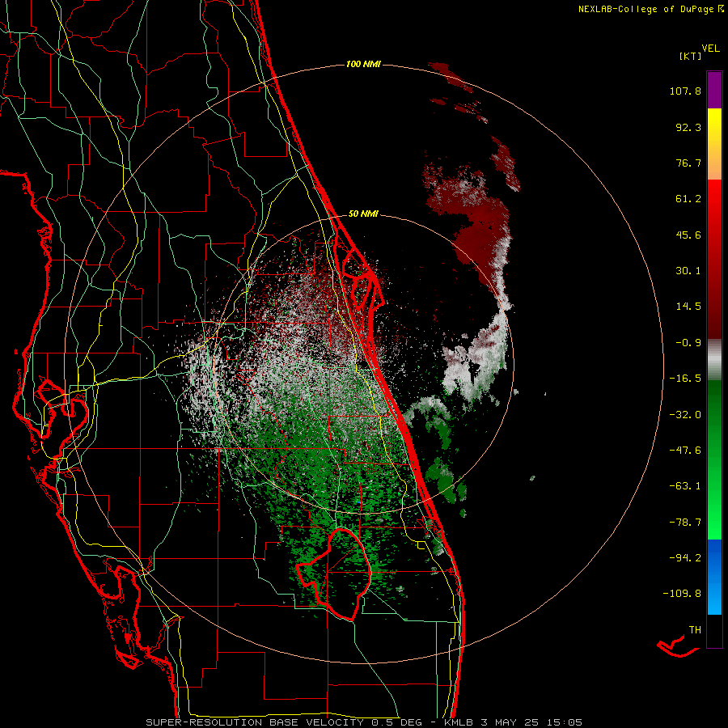This screenshot has height=728, width=728.
Task: Click the VEL legend title
Action: pyautogui.click(x=710, y=49)
